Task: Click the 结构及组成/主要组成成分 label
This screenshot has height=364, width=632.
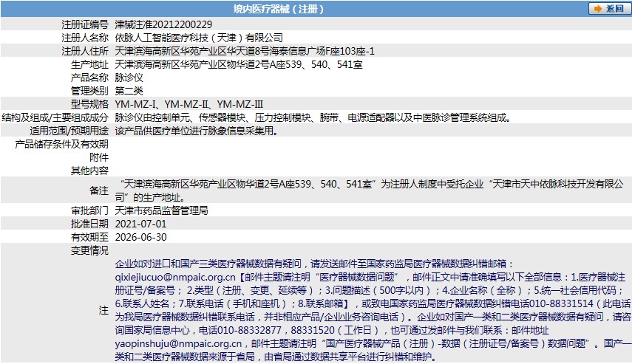Action: pyautogui.click(x=55, y=117)
